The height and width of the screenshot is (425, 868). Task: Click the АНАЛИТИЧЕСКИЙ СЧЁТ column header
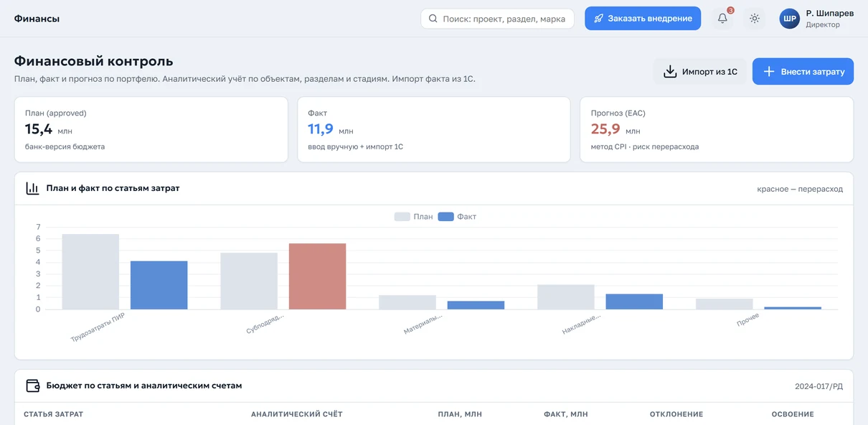coord(297,414)
